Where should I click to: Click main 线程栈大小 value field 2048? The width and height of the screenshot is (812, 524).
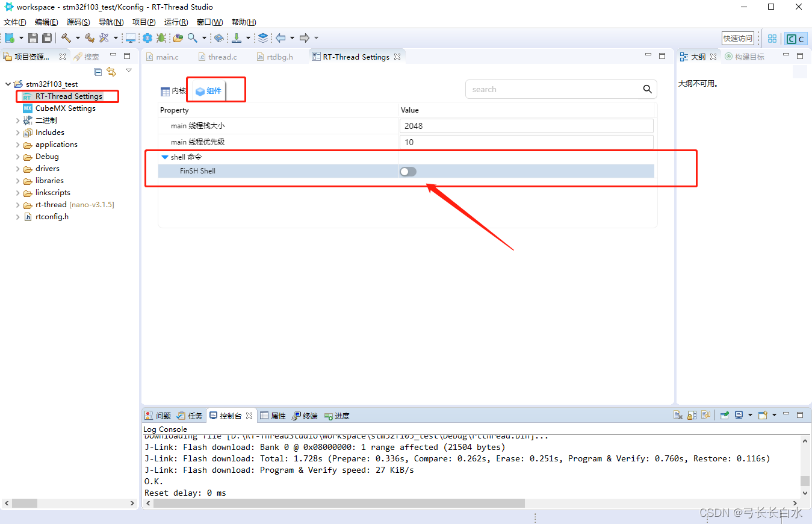point(527,126)
